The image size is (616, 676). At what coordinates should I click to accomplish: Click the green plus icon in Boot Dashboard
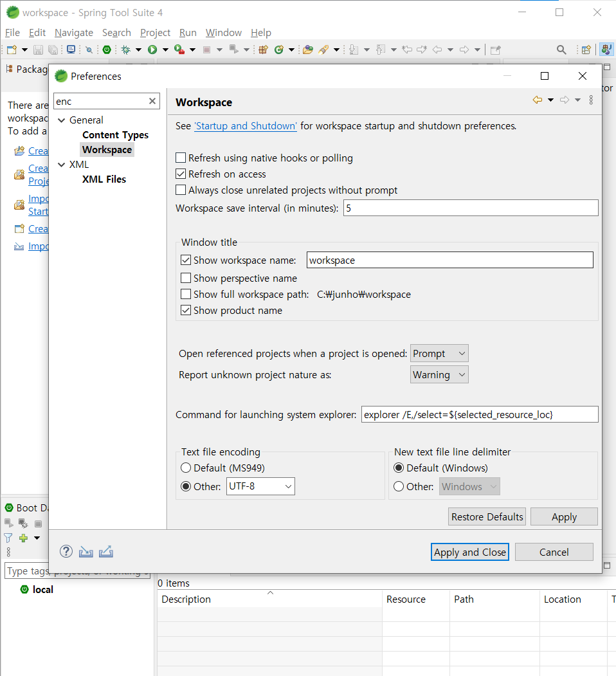tap(23, 538)
